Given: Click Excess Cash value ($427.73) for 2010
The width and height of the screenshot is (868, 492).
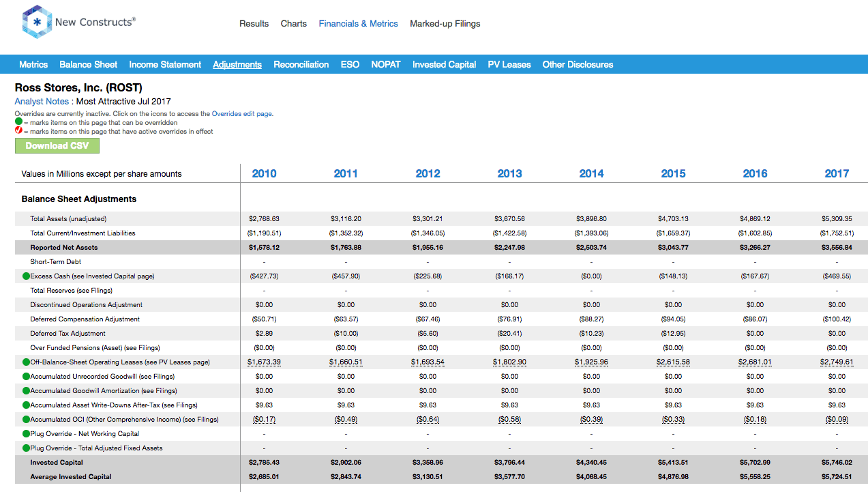Looking at the screenshot, I should coord(264,276).
